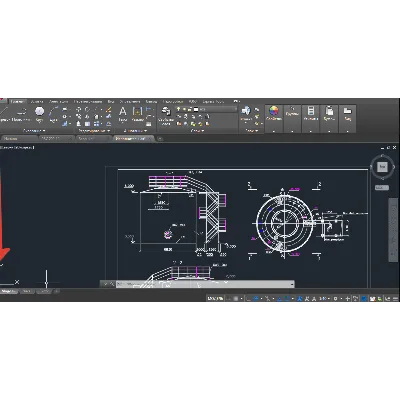The height and width of the screenshot is (400, 400).
Task: Switch to the Home ribbon tab
Action: [17, 101]
